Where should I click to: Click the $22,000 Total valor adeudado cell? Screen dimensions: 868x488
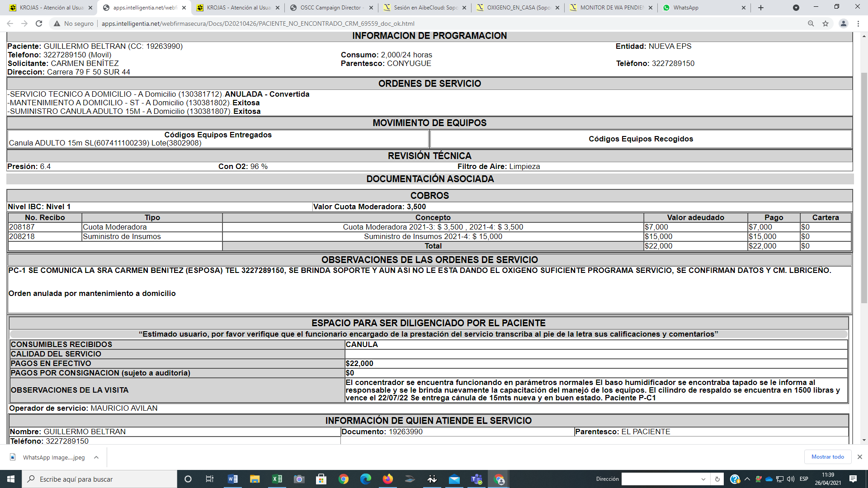click(x=695, y=246)
